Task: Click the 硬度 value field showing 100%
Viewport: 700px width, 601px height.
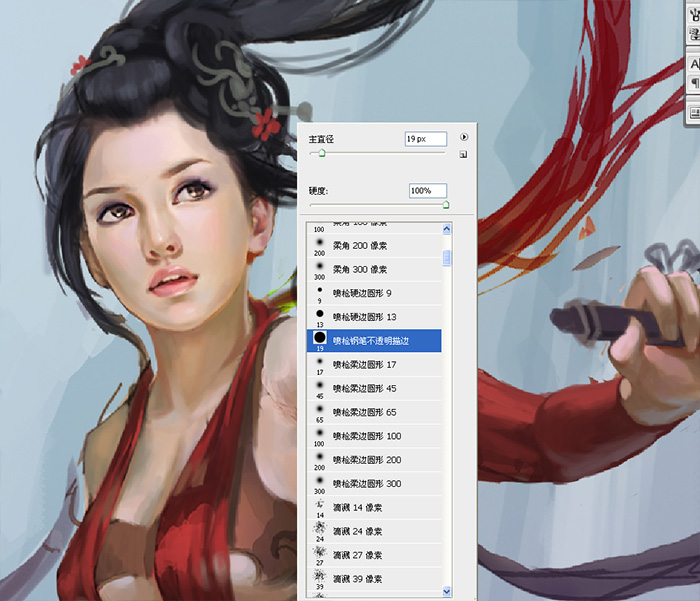Action: pos(428,191)
